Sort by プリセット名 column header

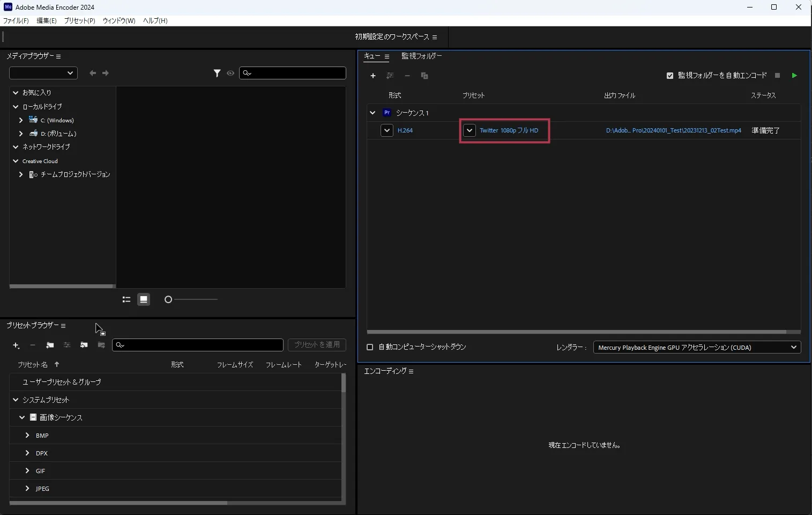point(33,365)
